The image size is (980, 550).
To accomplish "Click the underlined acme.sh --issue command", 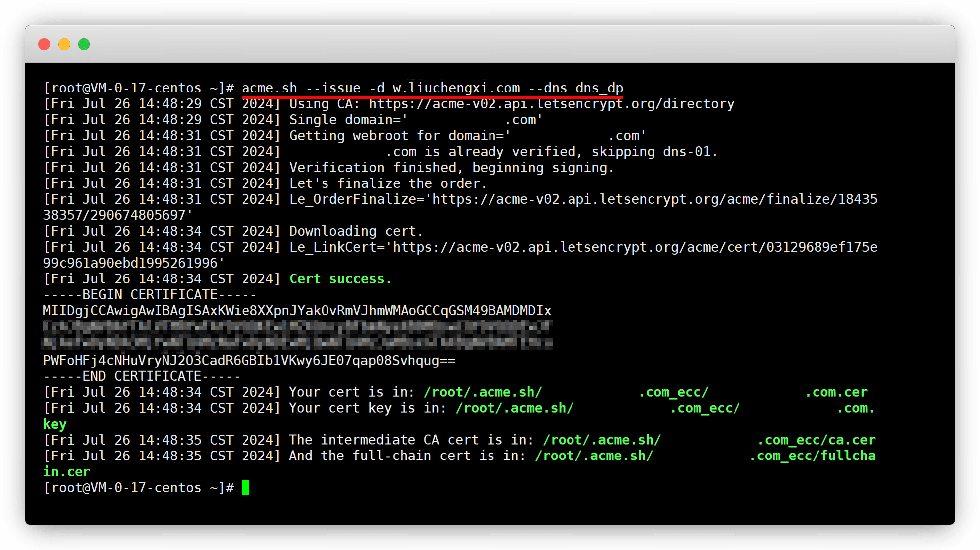I will tap(432, 88).
